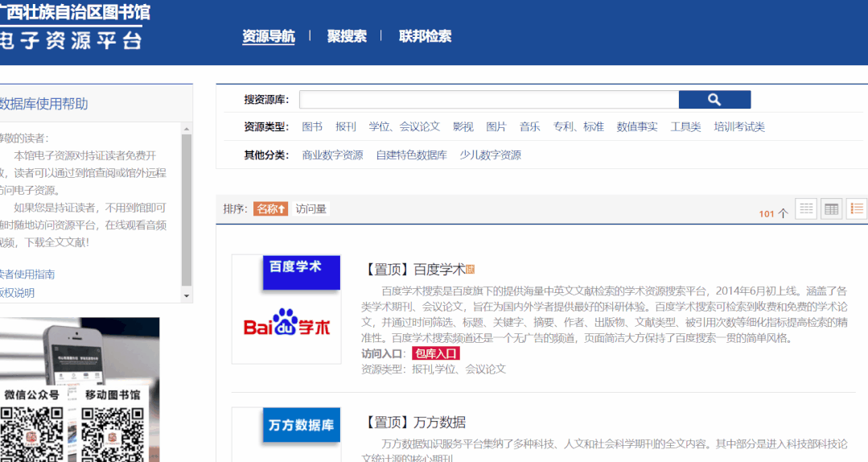Image resolution: width=868 pixels, height=462 pixels.
Task: Select 商业数字资源 category
Action: point(332,155)
